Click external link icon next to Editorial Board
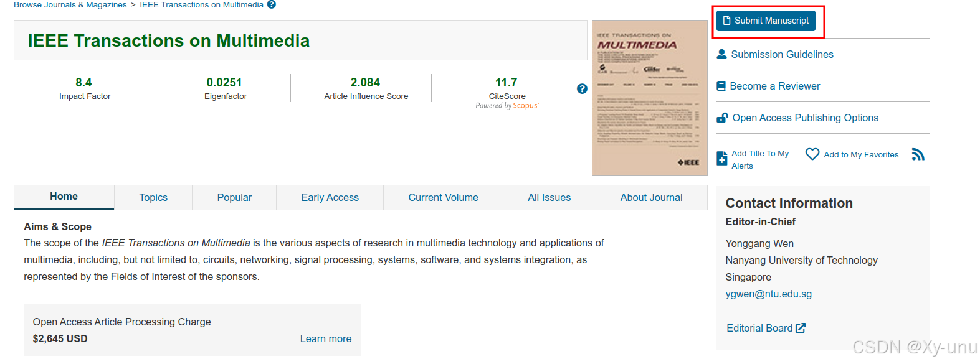The width and height of the screenshot is (980, 364). tap(801, 328)
